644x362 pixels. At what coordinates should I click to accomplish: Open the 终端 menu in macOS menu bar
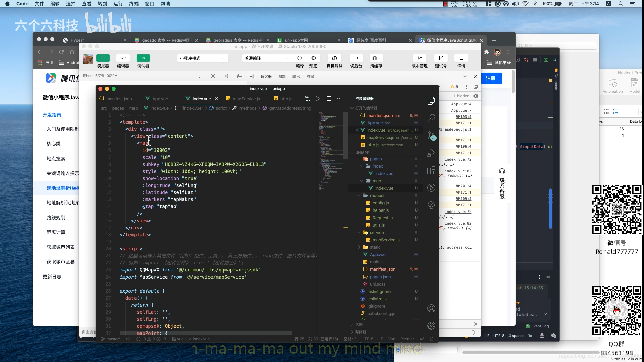[x=133, y=4]
